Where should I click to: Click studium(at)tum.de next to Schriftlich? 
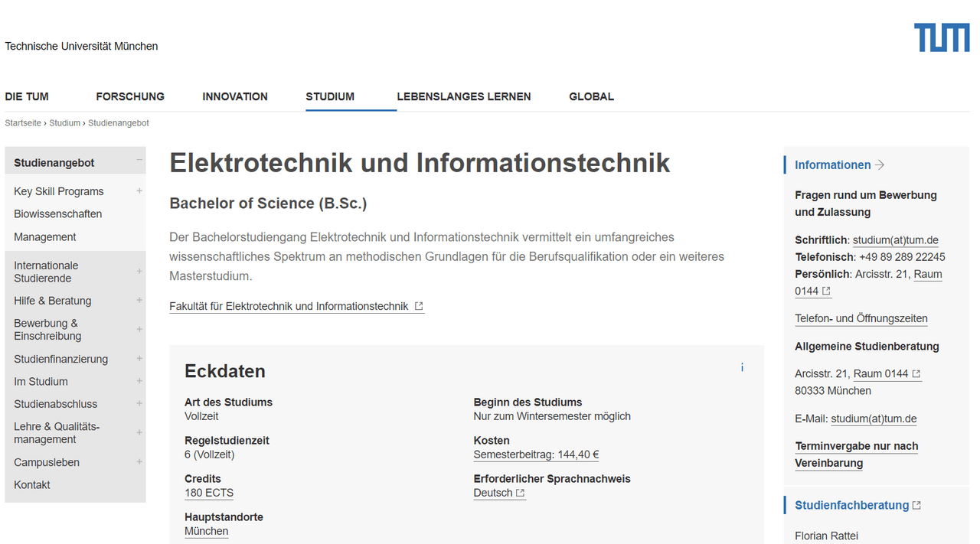coord(896,239)
